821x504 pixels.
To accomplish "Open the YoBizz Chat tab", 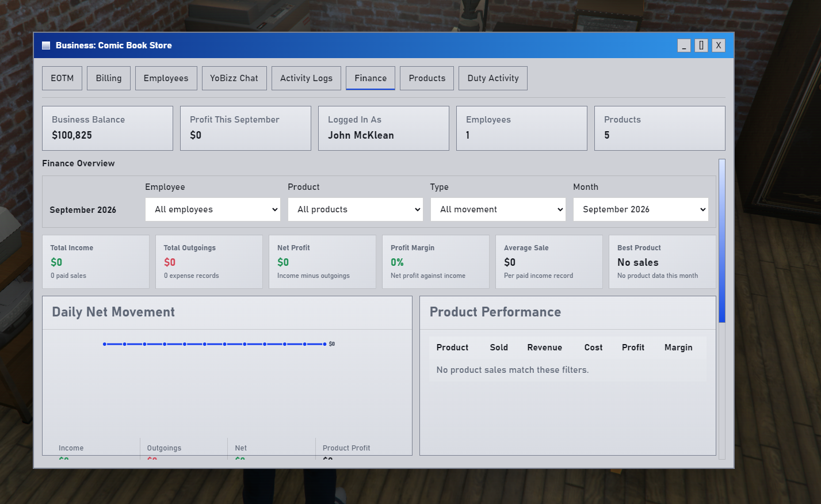I will tap(234, 78).
